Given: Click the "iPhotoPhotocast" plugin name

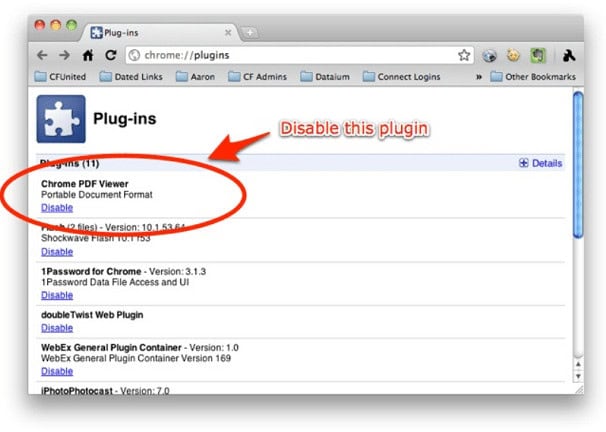Looking at the screenshot, I should click(77, 391).
